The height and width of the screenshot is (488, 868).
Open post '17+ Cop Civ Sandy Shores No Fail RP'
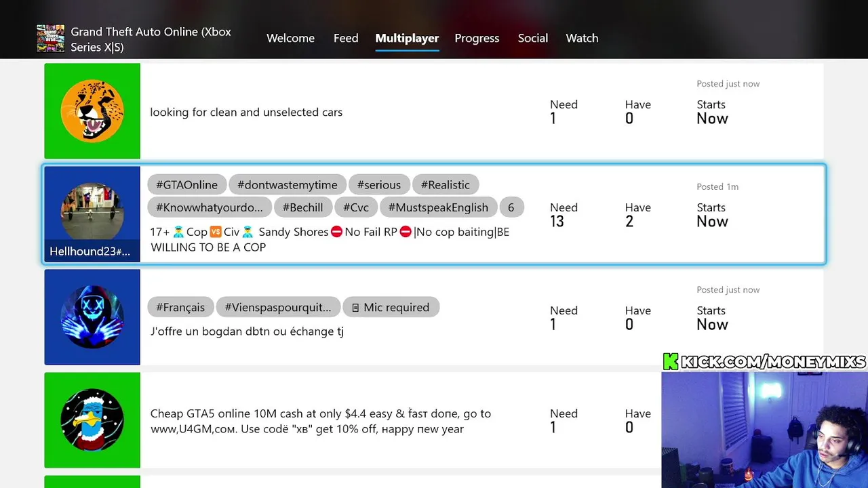(x=434, y=214)
